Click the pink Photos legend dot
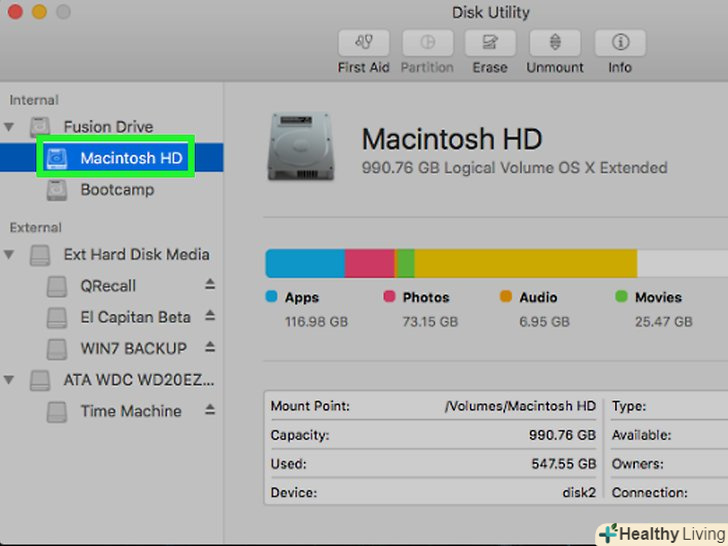This screenshot has width=728, height=546. (389, 296)
